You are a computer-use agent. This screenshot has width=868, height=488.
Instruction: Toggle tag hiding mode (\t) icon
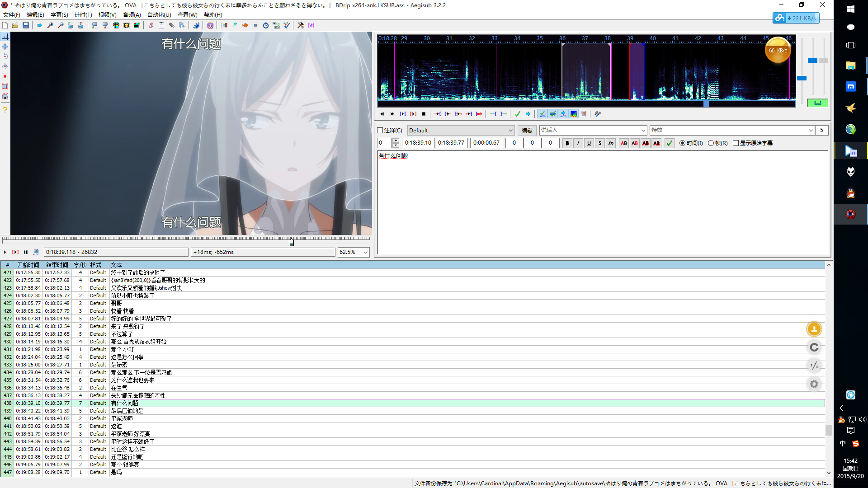(311, 25)
